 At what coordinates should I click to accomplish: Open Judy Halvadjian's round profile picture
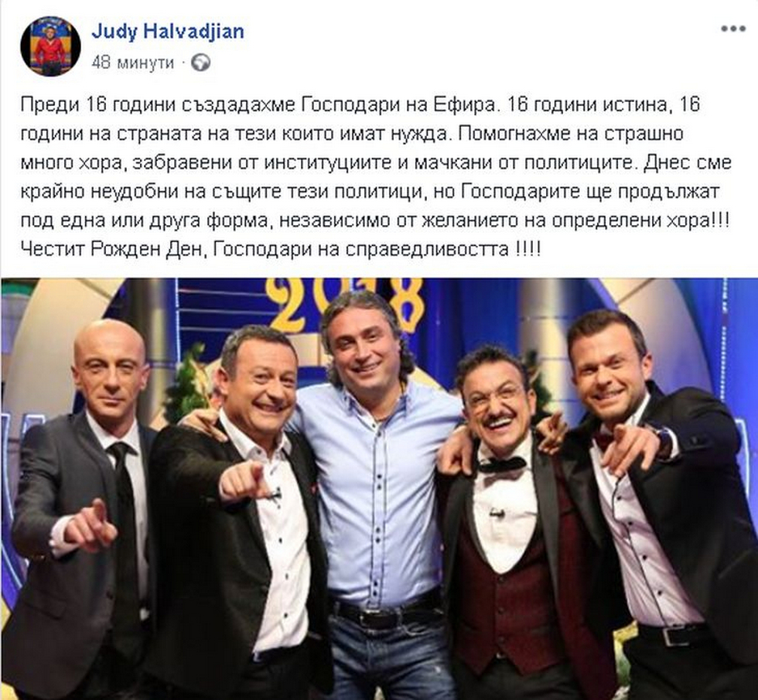[x=50, y=46]
